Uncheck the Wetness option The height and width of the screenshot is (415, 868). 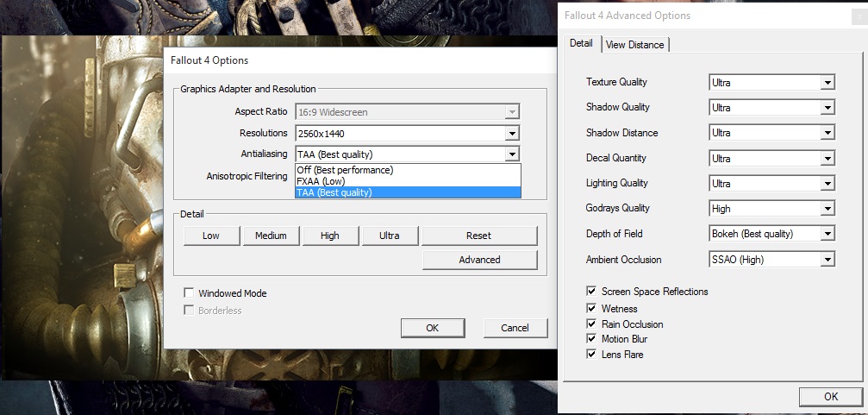point(591,309)
